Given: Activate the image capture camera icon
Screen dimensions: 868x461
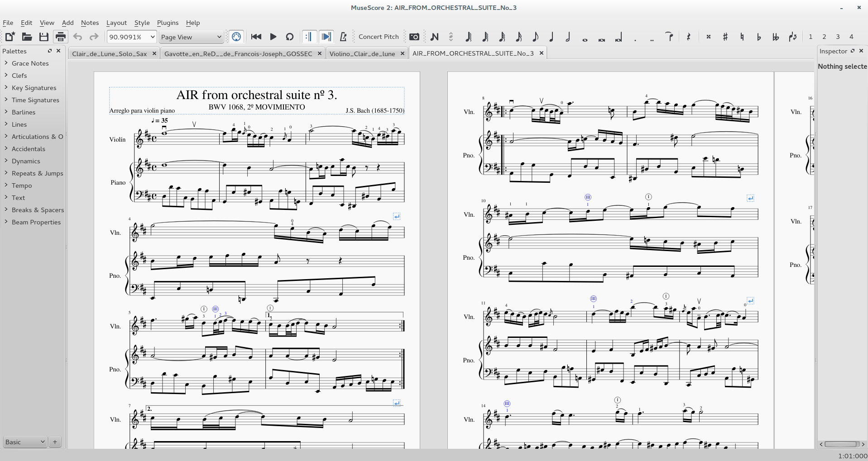Looking at the screenshot, I should (414, 37).
